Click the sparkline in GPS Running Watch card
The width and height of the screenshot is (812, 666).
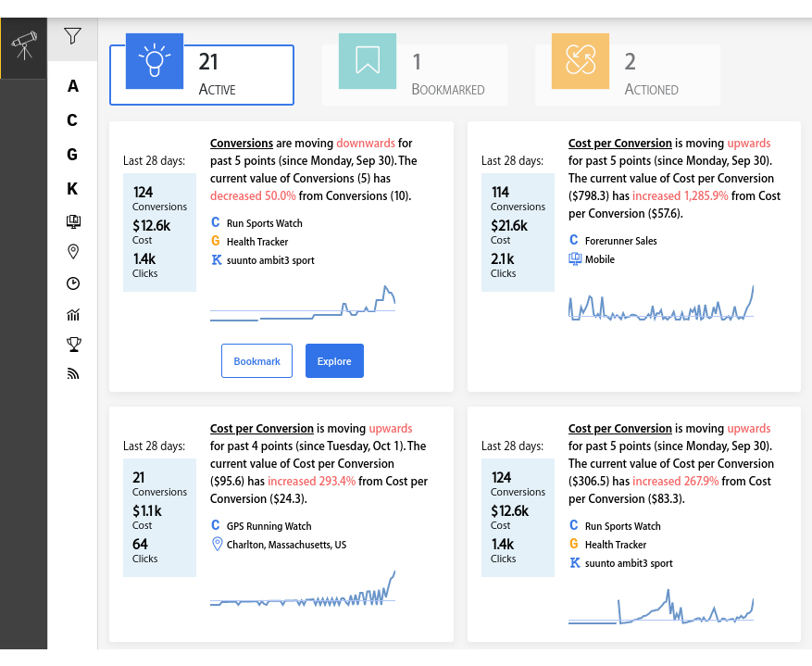click(303, 589)
